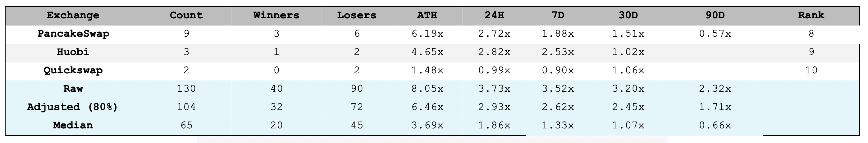Image resolution: width=868 pixels, height=143 pixels.
Task: Select Median's 0.66x 90D cell
Action: click(x=715, y=126)
